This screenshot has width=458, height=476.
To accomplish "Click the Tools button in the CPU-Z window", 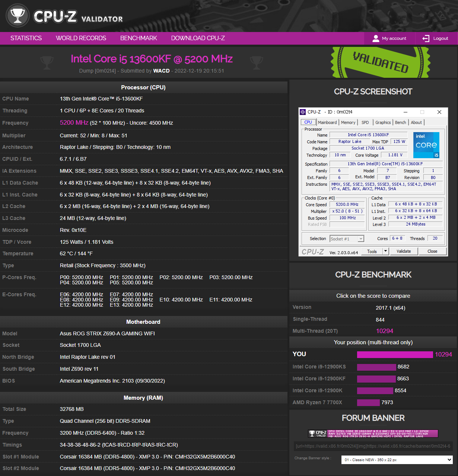I will pyautogui.click(x=372, y=251).
